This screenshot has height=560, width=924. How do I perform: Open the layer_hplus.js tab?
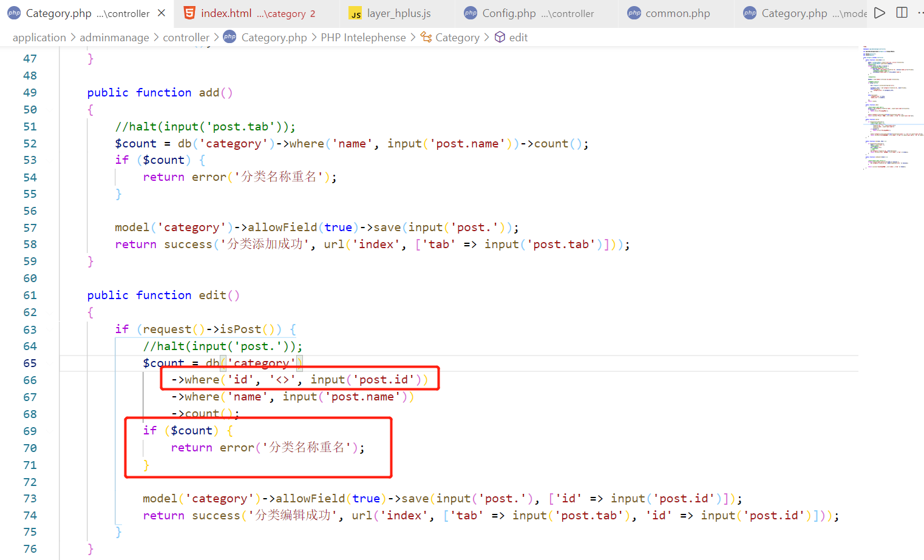[398, 13]
